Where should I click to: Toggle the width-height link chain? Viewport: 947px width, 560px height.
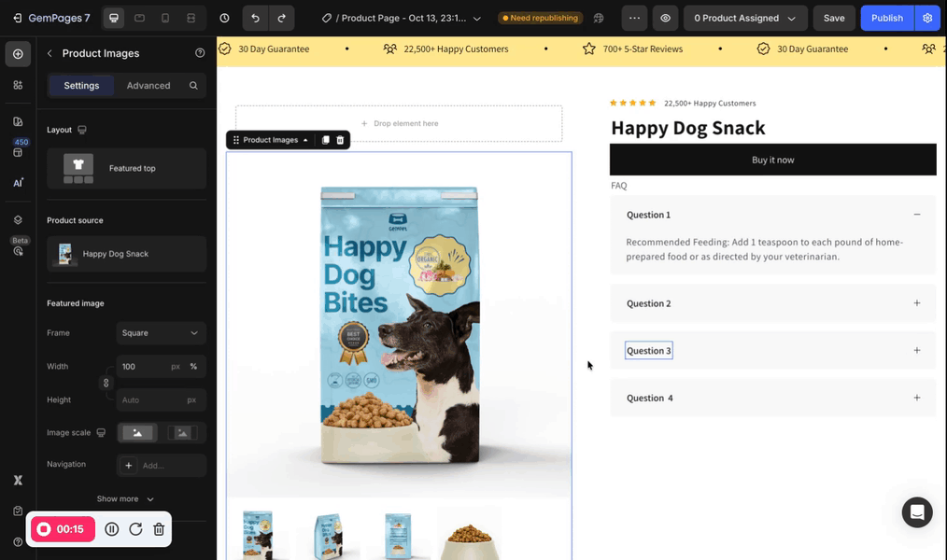tap(106, 383)
